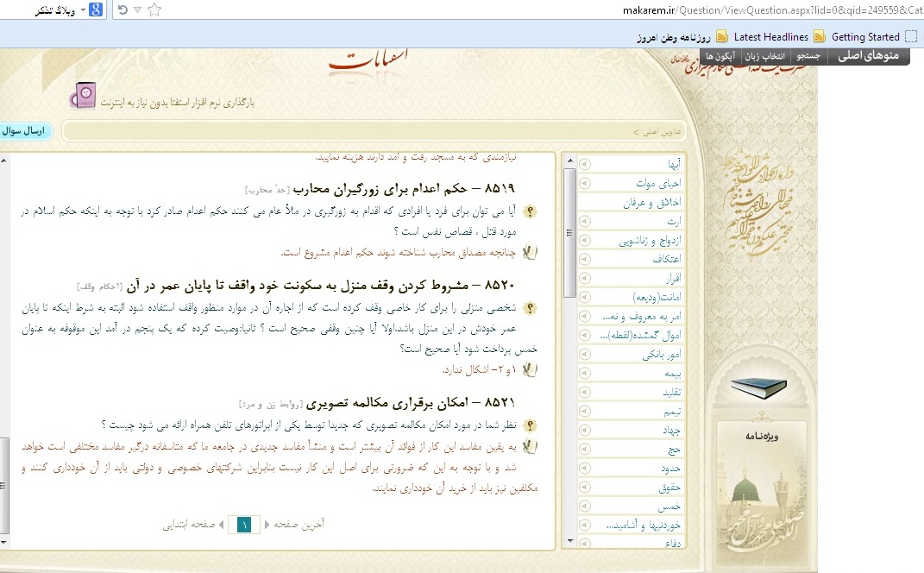Viewport: 924px width, 573px height.
Task: Select the حقوق category
Action: pos(669,487)
